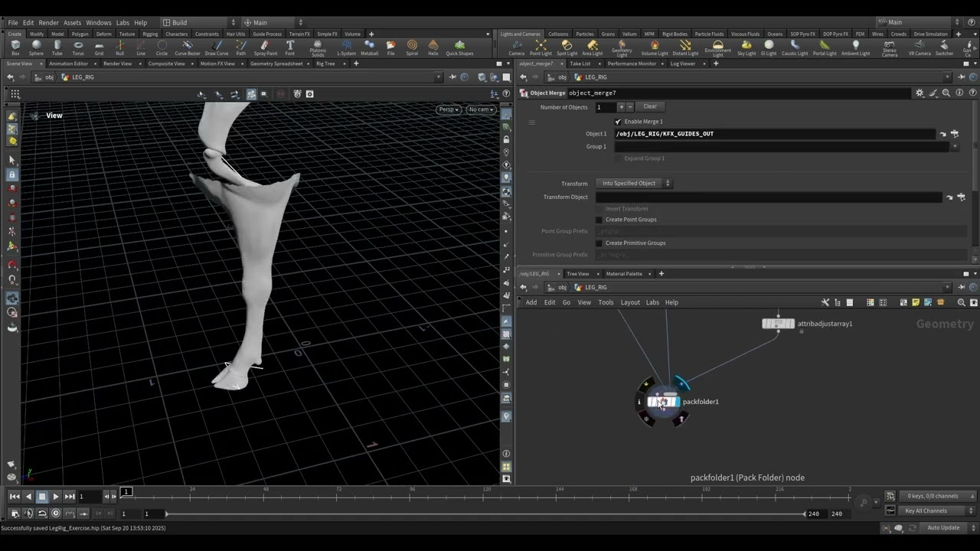Viewport: 980px width, 551px height.
Task: Click the object_merge7 node name field
Action: pos(738,93)
